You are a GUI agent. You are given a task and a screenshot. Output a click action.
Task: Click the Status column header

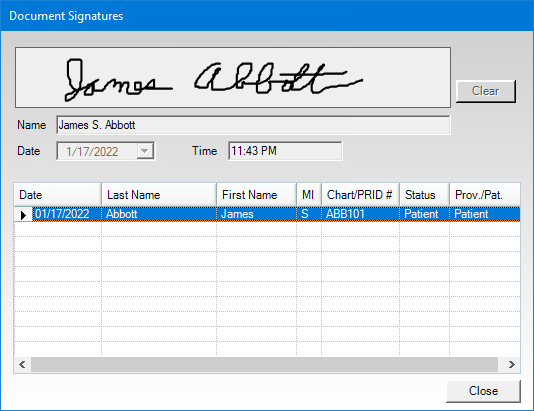[x=424, y=195]
